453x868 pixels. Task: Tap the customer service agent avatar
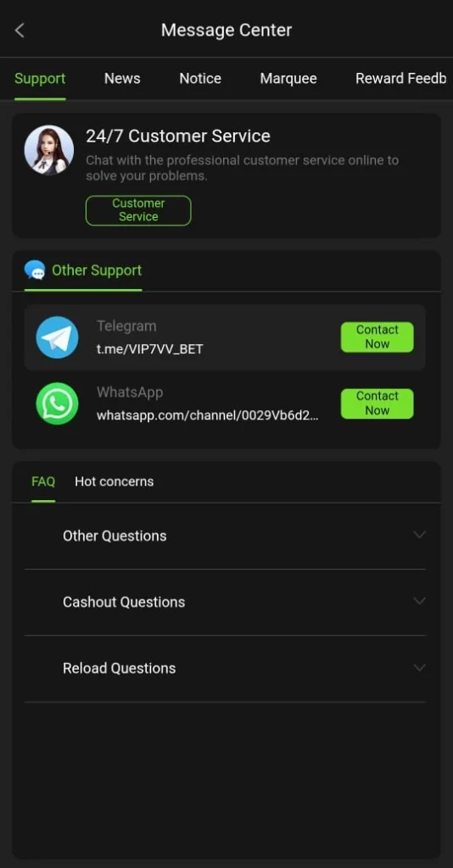pos(48,149)
